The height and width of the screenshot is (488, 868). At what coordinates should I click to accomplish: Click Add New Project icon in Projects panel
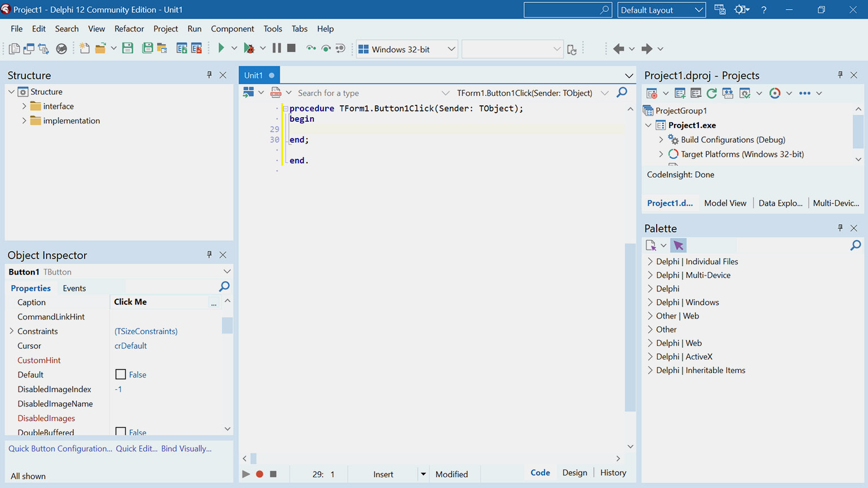coord(680,93)
